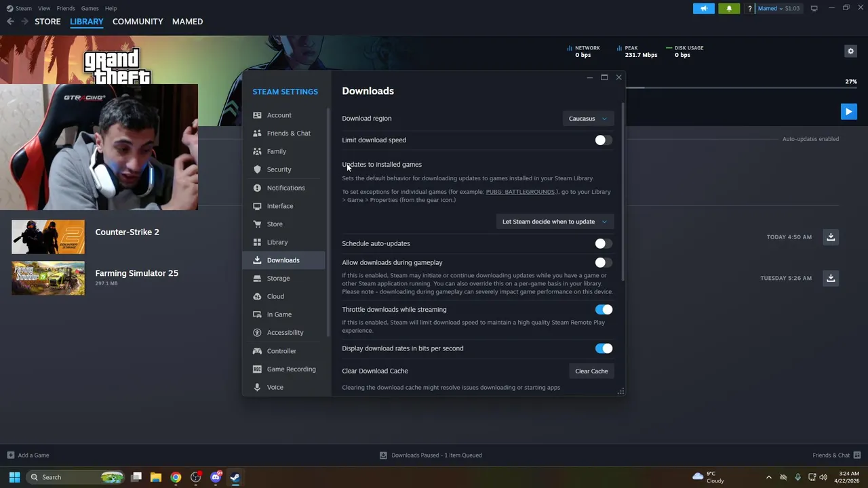
Task: Click the Clear Cache button
Action: coord(591,371)
